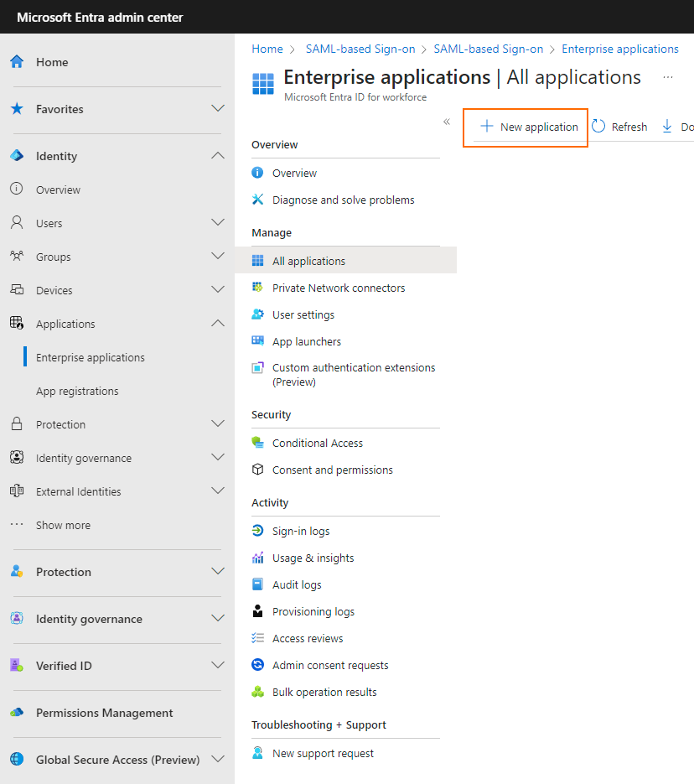This screenshot has width=694, height=784.
Task: Expand the Users submenu chevron
Action: pos(218,222)
